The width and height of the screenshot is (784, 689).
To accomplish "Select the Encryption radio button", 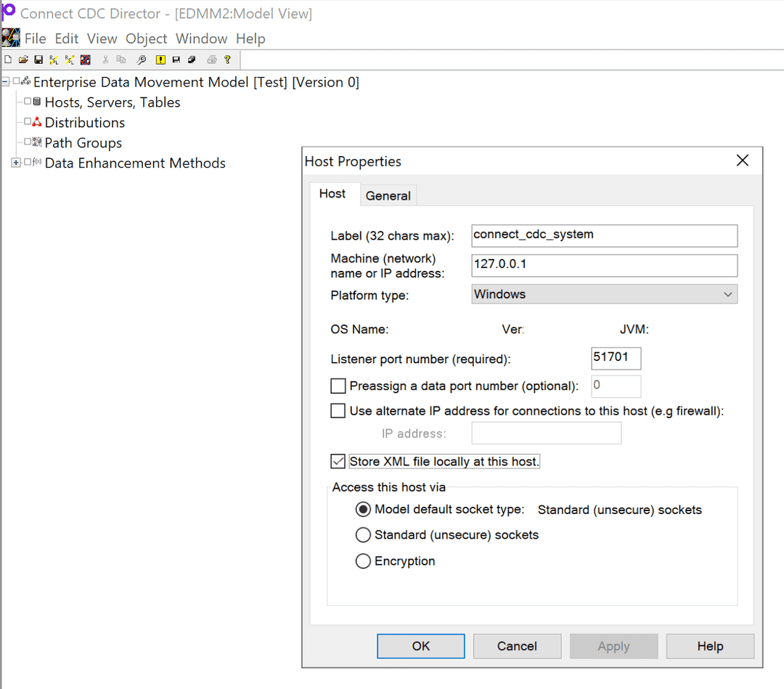I will click(x=363, y=560).
